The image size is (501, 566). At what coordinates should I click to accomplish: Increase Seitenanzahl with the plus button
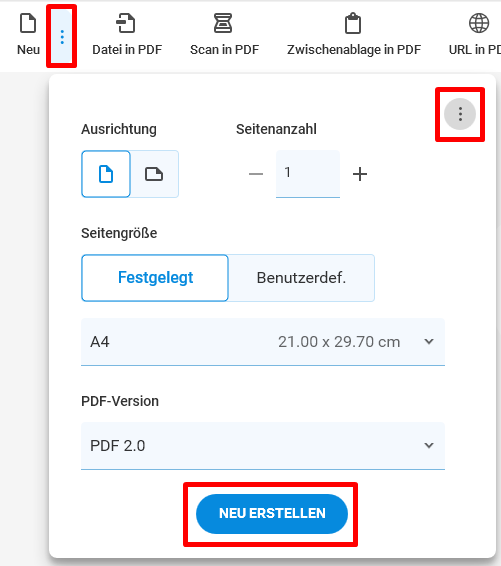(x=360, y=174)
